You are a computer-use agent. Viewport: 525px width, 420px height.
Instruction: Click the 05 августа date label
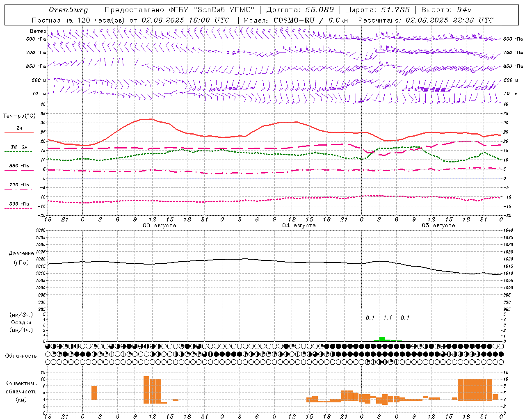tap(438, 226)
